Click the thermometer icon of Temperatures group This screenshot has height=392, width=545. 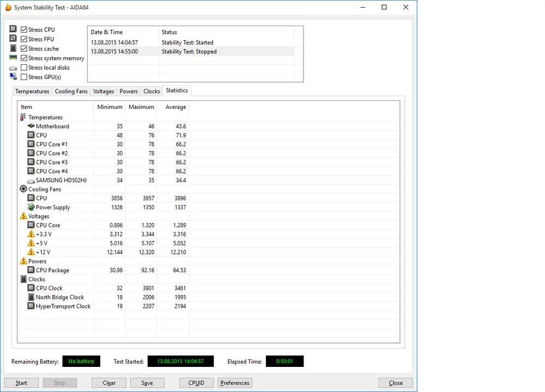(x=23, y=117)
